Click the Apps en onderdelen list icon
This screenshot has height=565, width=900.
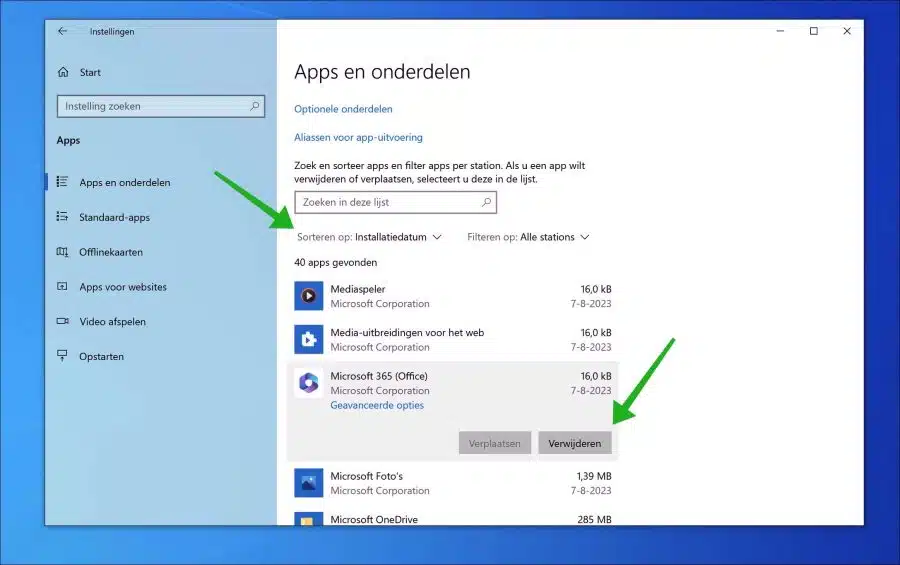coord(62,182)
